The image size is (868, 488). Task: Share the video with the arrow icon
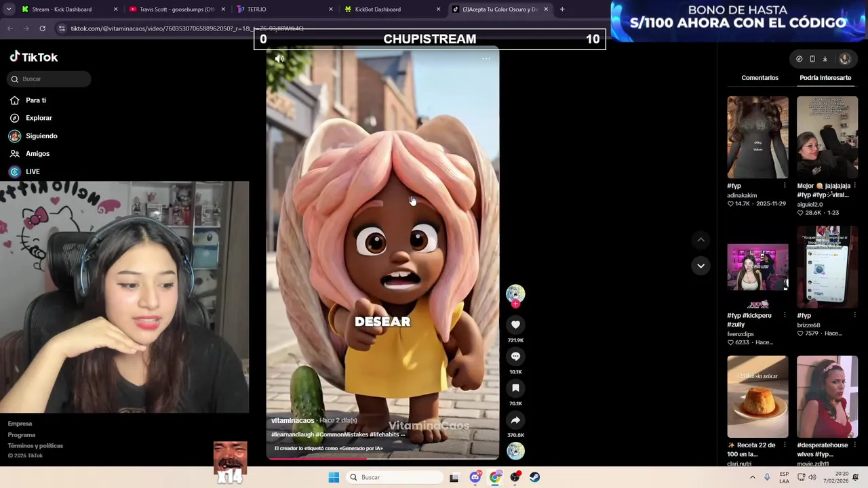tap(515, 420)
